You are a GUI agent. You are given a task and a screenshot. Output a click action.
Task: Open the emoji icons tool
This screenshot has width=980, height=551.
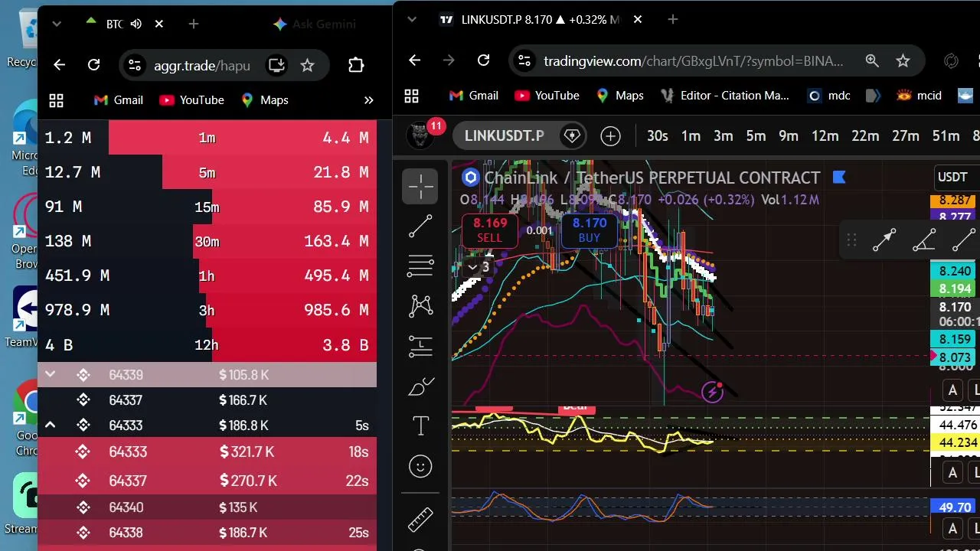[420, 466]
